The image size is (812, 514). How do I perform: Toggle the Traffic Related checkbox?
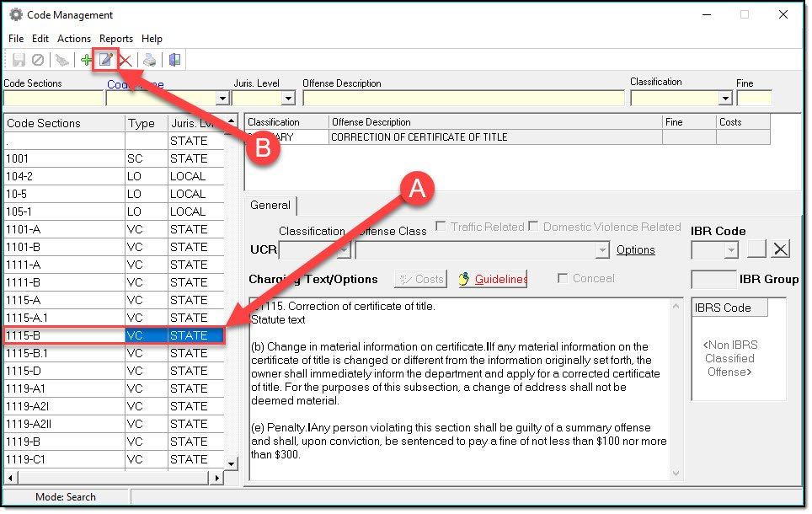pyautogui.click(x=441, y=227)
